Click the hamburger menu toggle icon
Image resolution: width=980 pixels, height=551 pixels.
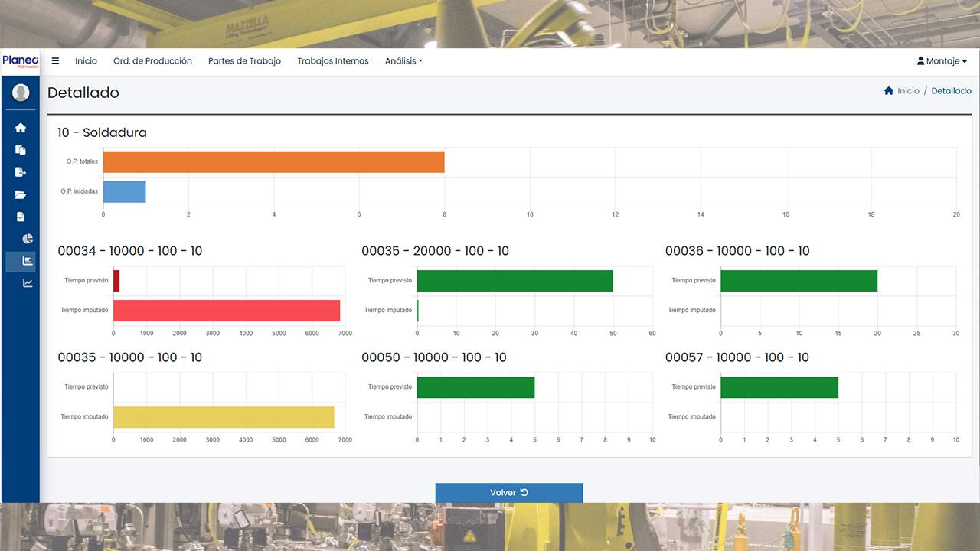coord(55,61)
